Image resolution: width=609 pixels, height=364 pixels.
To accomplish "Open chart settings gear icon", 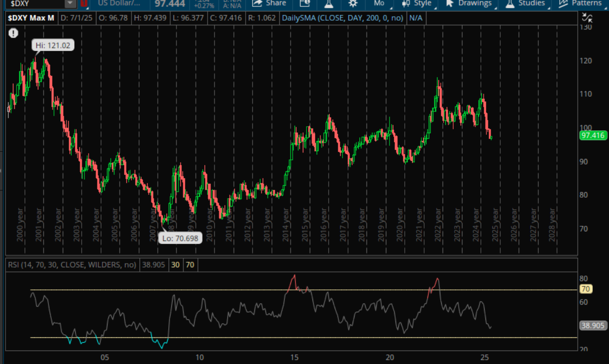I will point(353,3).
